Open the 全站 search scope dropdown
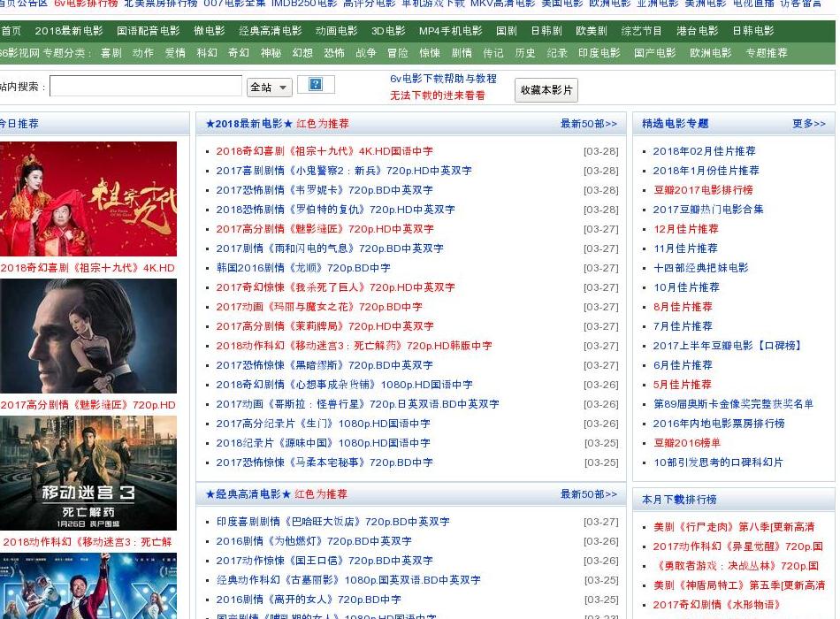840x619 pixels. coord(270,87)
